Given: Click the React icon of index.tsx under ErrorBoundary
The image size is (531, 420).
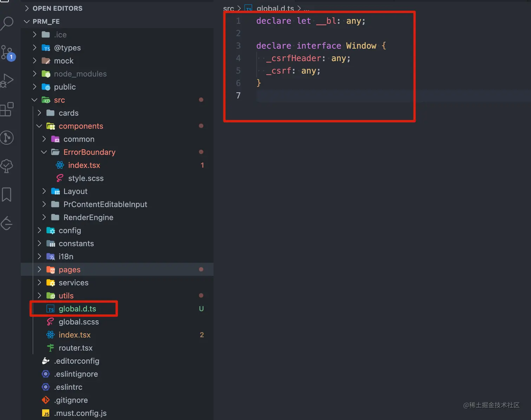Looking at the screenshot, I should [60, 165].
